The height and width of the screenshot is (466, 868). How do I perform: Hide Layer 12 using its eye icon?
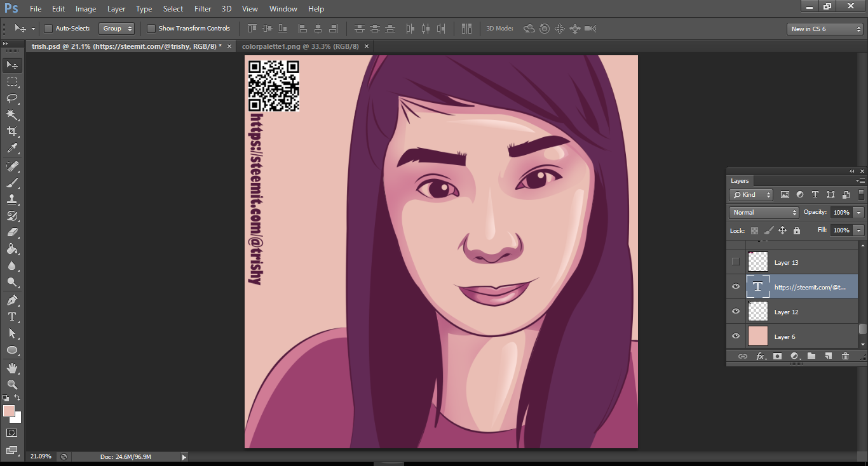[x=736, y=312]
